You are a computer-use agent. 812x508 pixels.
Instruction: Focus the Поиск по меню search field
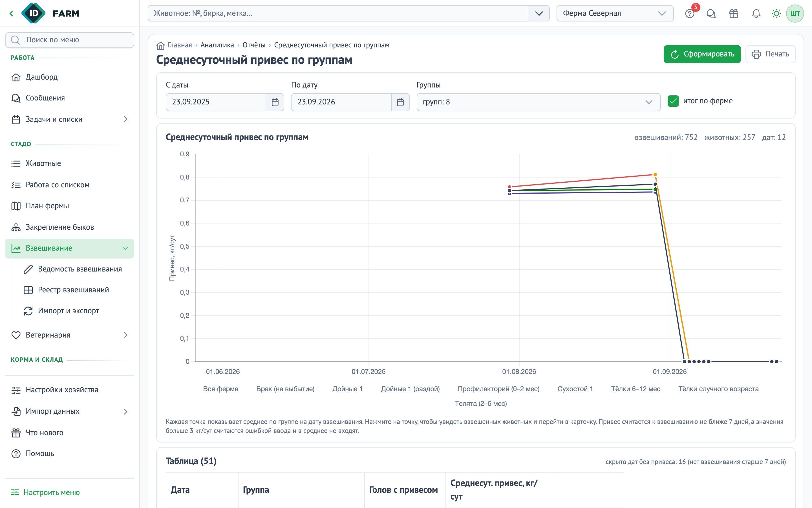(69, 40)
